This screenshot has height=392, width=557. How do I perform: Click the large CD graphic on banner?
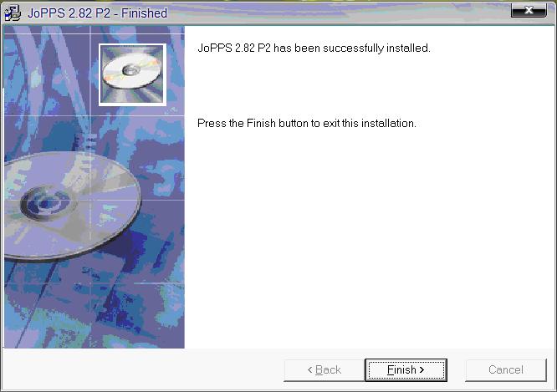(x=73, y=206)
